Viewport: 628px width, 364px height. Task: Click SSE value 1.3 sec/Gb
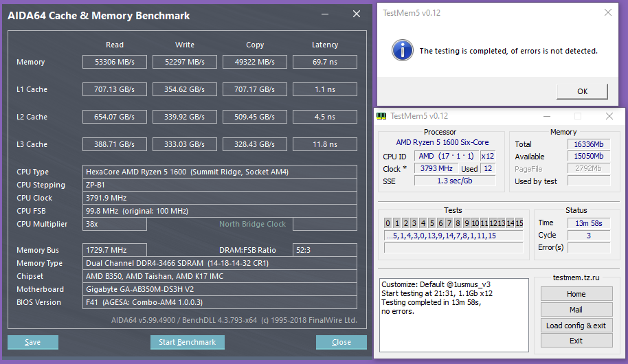(x=455, y=181)
